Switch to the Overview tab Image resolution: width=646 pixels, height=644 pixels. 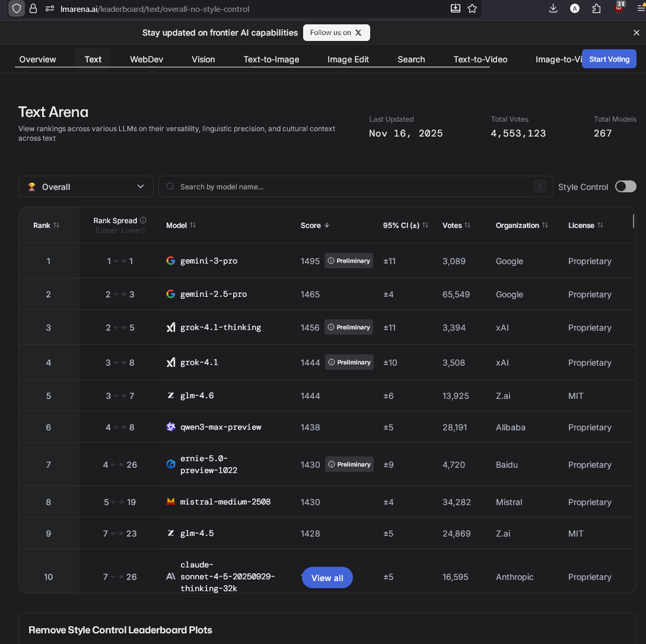coord(37,59)
